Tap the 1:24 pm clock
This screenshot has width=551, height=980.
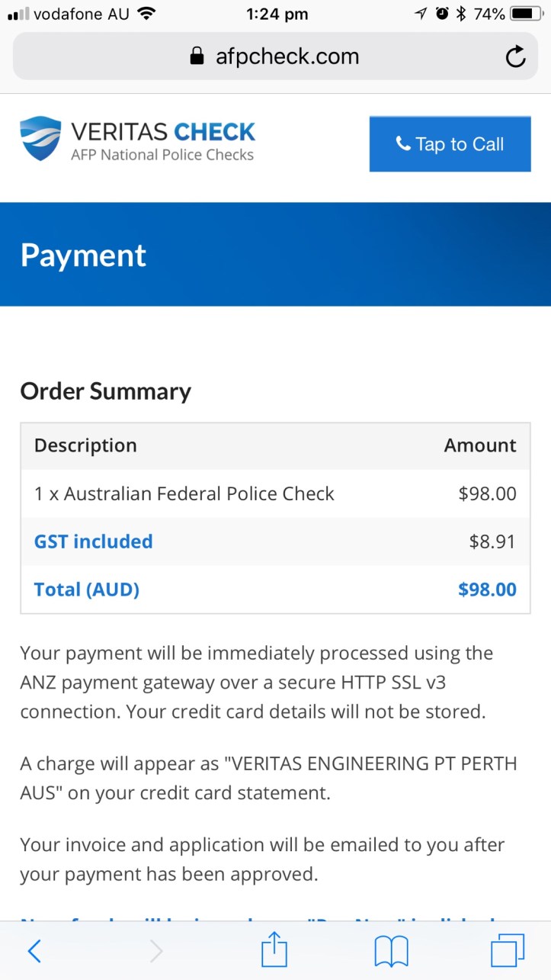(277, 14)
